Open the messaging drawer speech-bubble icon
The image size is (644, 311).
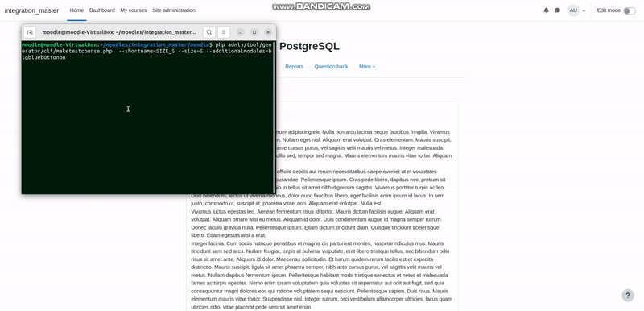557,10
